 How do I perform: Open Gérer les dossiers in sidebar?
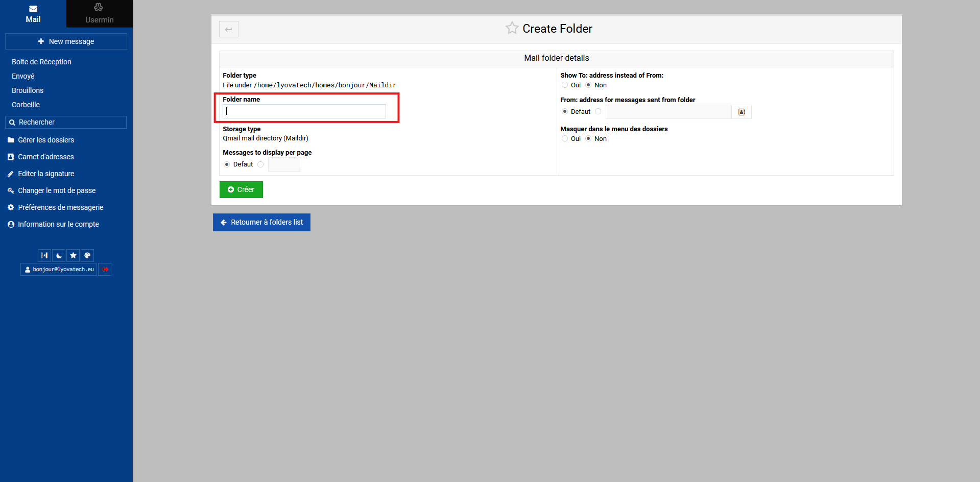click(x=46, y=140)
